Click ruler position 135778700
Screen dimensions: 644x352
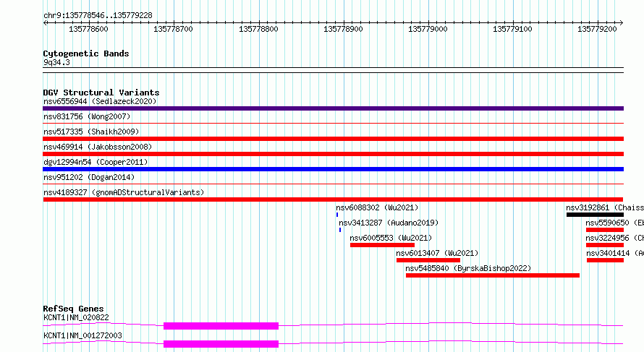pyautogui.click(x=174, y=29)
